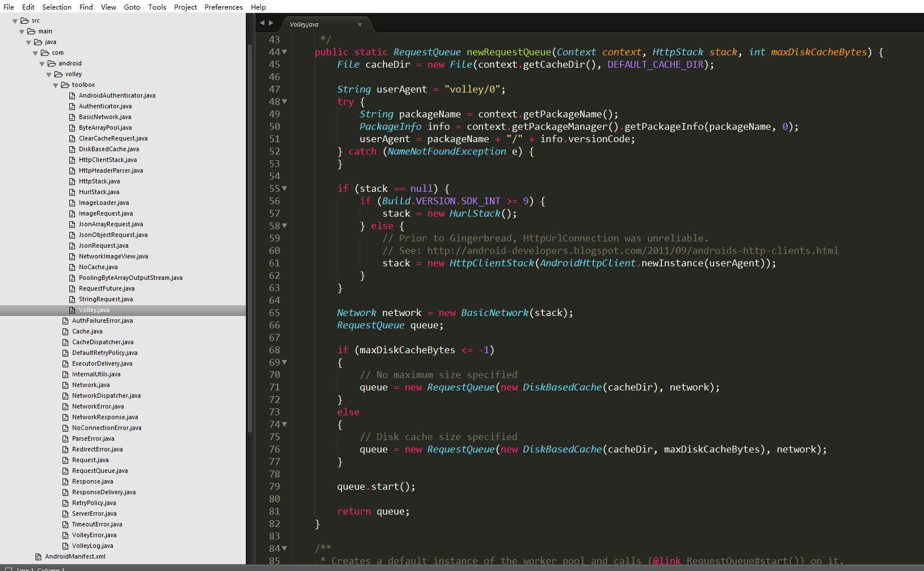Screen dimensions: 924x571
Task: Open the Preferences menu
Action: [224, 7]
